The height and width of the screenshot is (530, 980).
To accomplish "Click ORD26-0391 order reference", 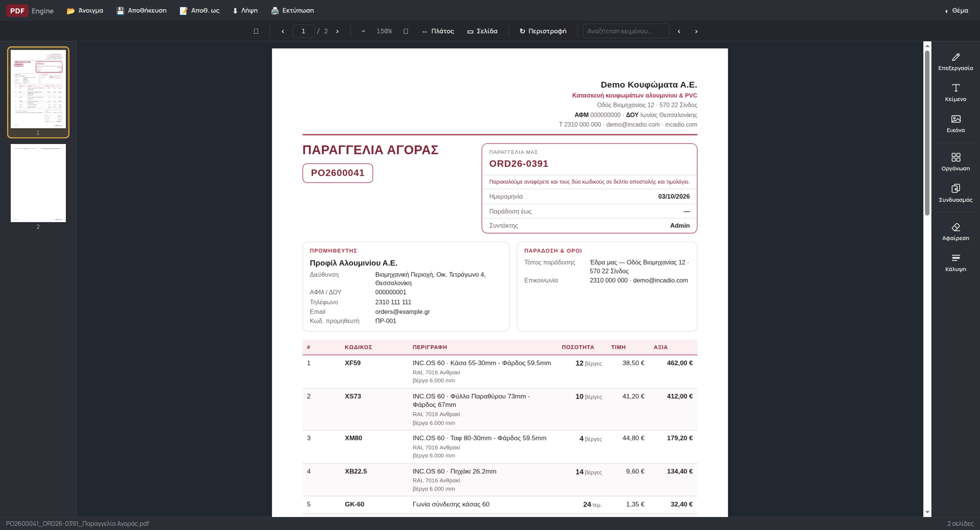I will point(518,164).
